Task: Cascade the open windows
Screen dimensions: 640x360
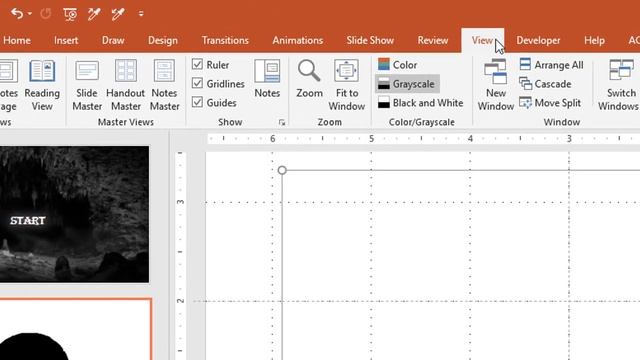Action: (x=546, y=84)
